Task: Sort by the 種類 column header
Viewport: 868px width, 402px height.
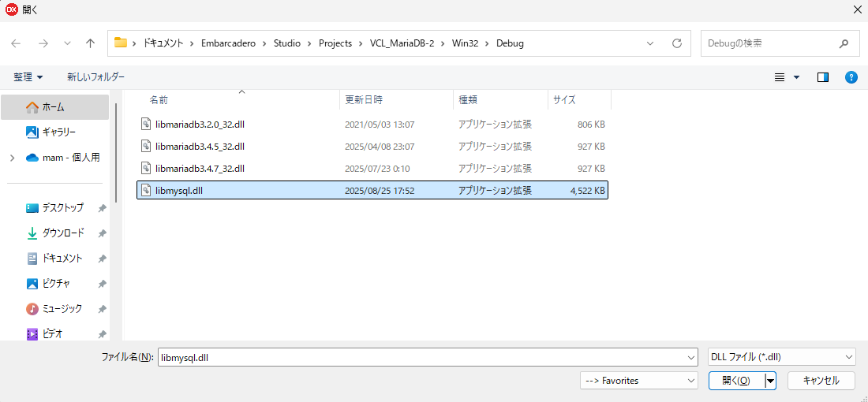Action: [500, 100]
